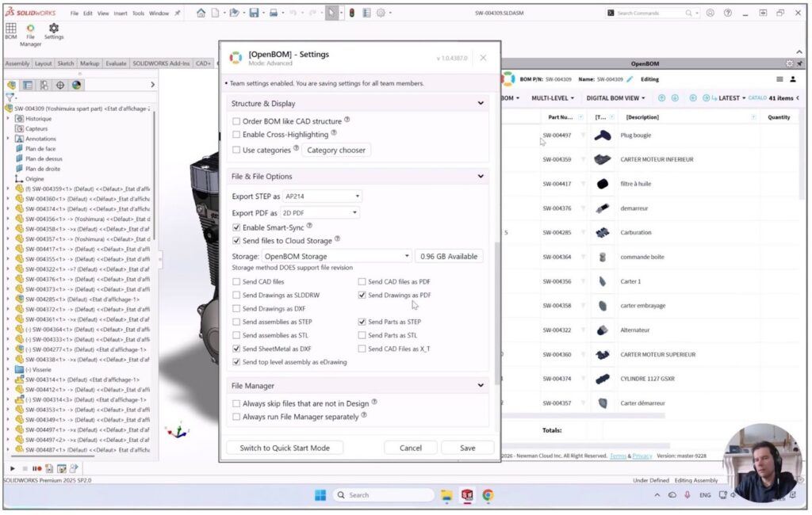
Task: Click the SolidWorks Save icon
Action: (254, 13)
